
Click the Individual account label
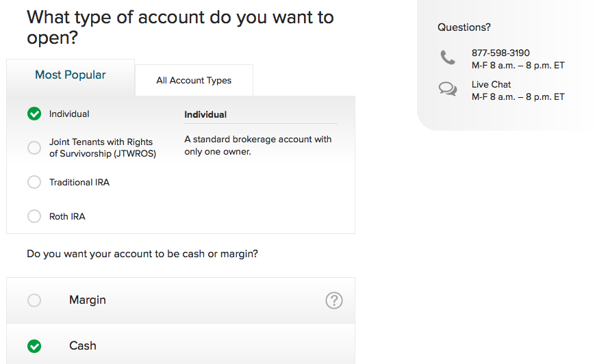click(x=69, y=114)
